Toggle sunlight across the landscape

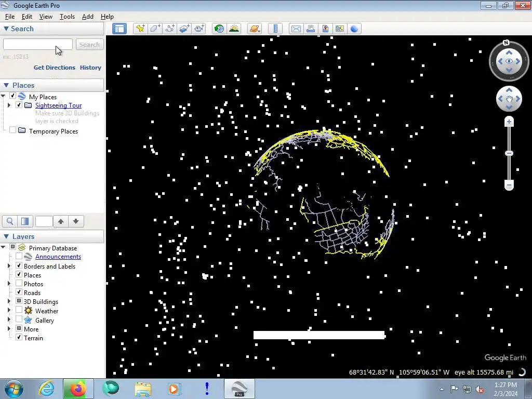point(234,29)
